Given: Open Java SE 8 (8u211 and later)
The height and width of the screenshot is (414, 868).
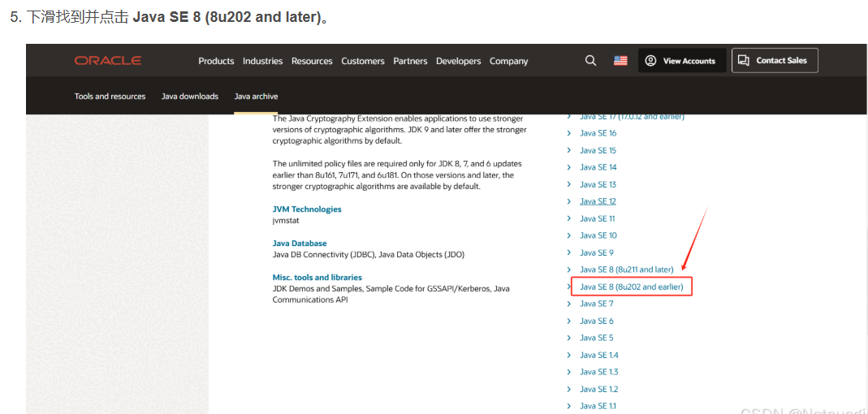Looking at the screenshot, I should [627, 270].
